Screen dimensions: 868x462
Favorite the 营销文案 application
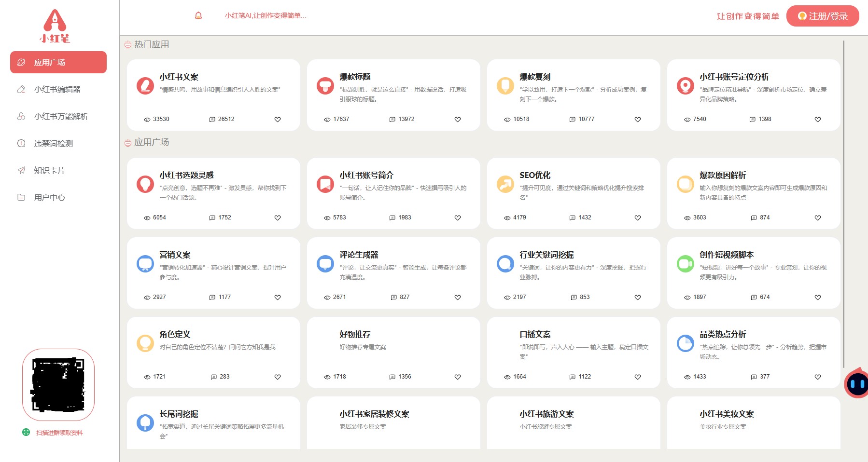278,298
